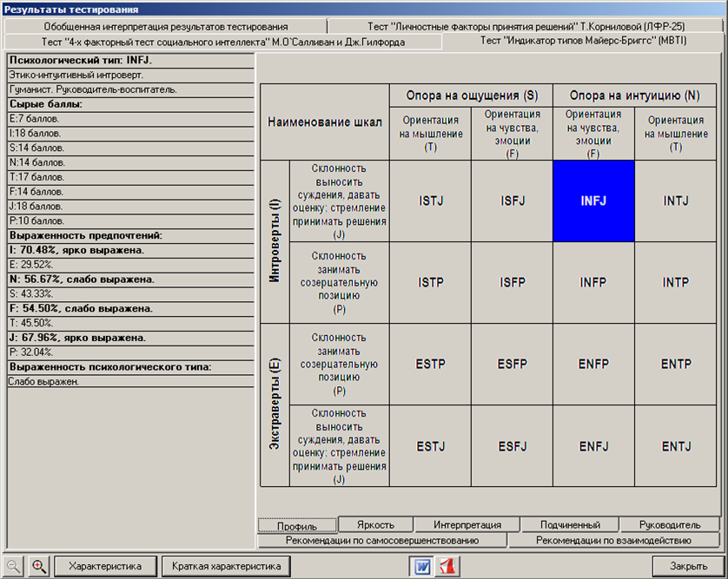This screenshot has height=579, width=728.
Task: Select the 'S: 43.33%.' row
Action: click(131, 294)
